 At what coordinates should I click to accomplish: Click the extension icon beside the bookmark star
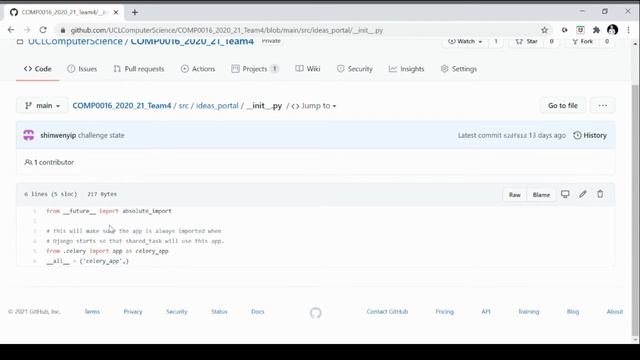(x=564, y=30)
